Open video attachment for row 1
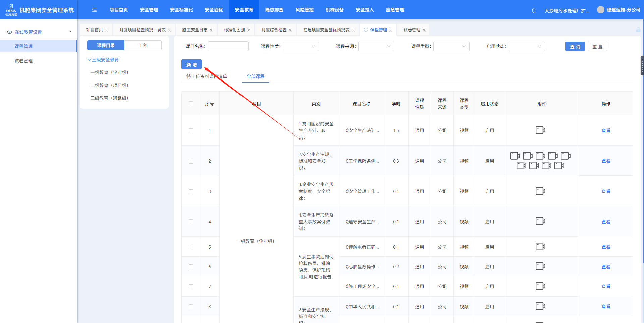The width and height of the screenshot is (644, 323). click(540, 130)
